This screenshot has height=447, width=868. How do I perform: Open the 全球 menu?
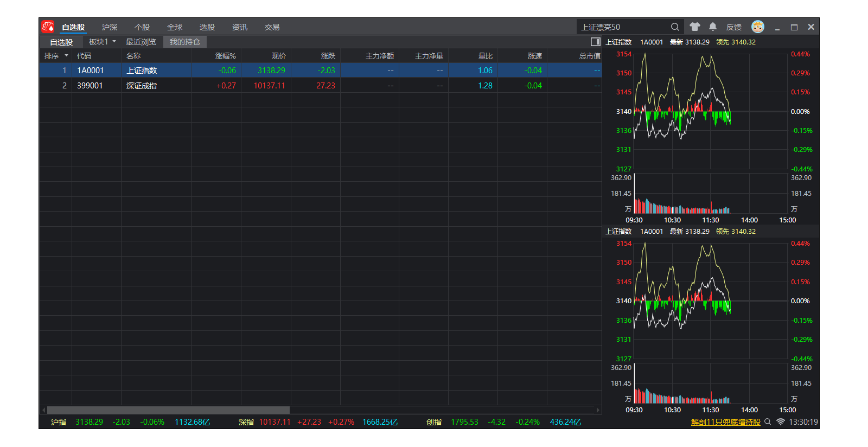pos(175,27)
